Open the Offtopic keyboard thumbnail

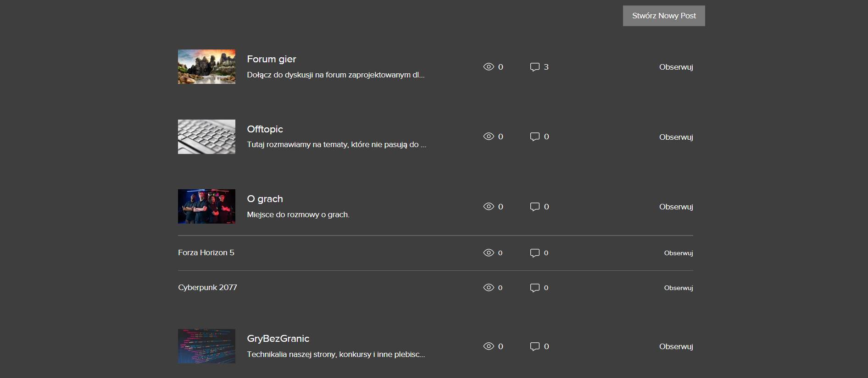tap(206, 137)
